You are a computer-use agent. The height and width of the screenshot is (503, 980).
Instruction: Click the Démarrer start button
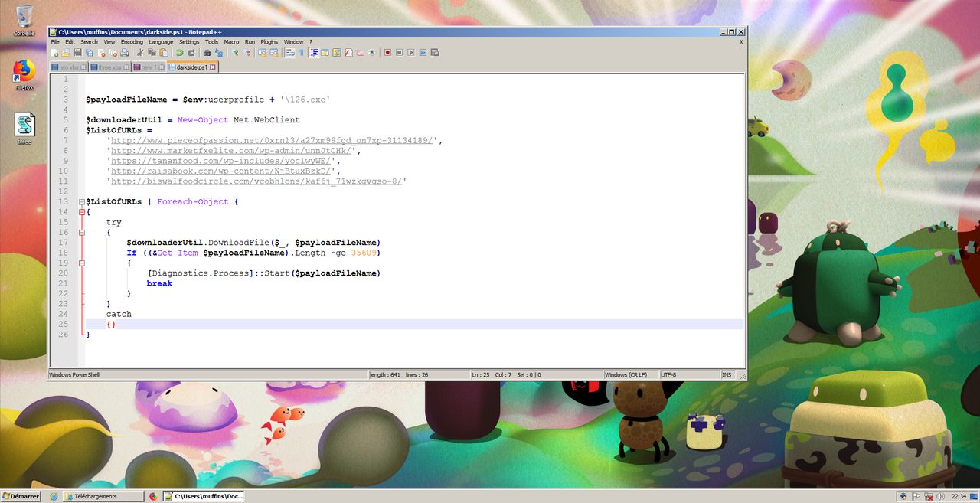click(21, 496)
